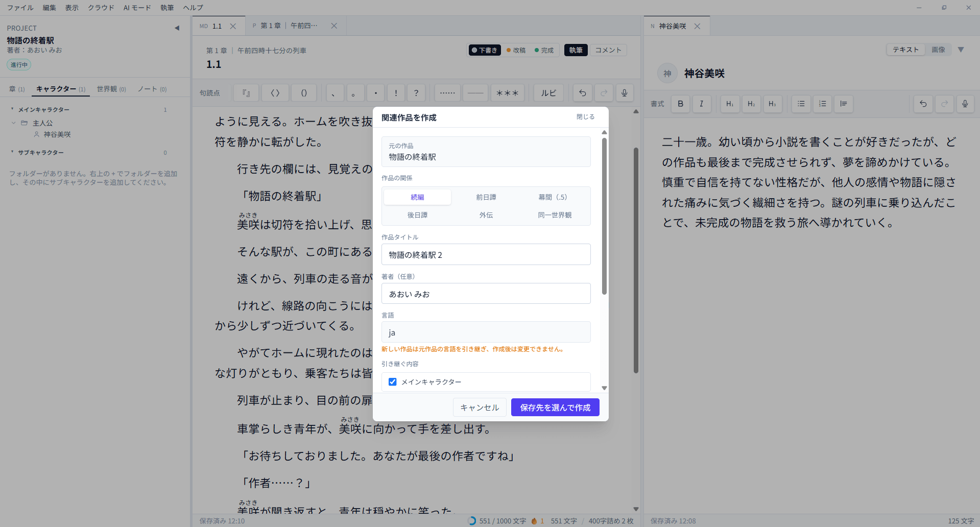980x527 pixels.
Task: Start voice input in manuscript editor
Action: pyautogui.click(x=625, y=93)
